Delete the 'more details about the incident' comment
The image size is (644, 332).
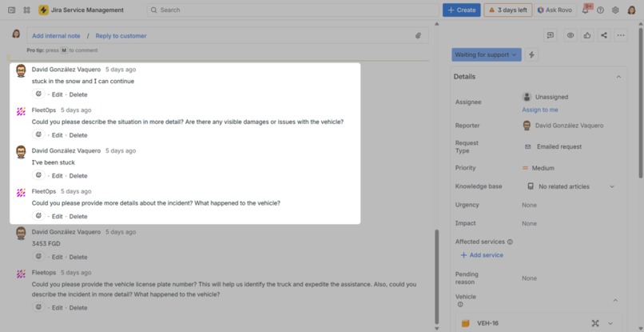(78, 216)
